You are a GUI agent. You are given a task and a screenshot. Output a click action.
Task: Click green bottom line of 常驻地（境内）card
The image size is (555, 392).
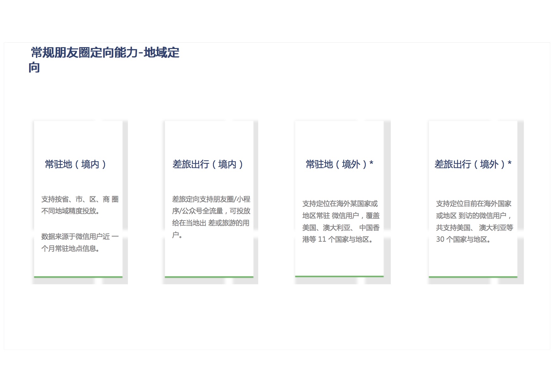click(x=78, y=277)
